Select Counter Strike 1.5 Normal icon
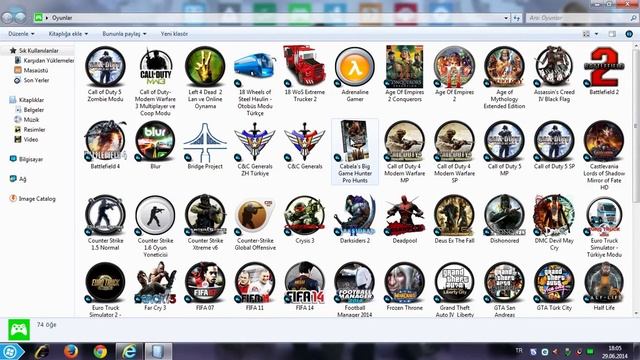Screen dimensions: 640x360 (105, 215)
